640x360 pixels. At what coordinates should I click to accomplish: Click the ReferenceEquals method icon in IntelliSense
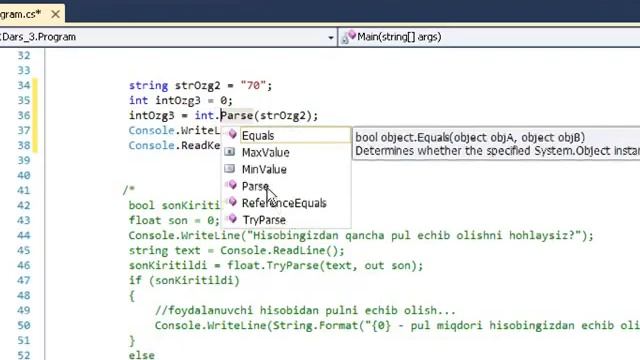231,202
